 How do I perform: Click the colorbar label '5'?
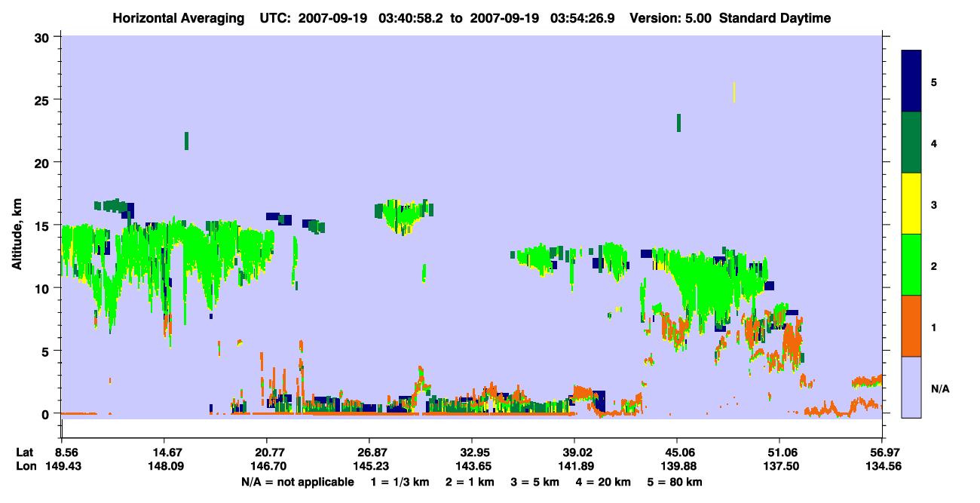933,81
